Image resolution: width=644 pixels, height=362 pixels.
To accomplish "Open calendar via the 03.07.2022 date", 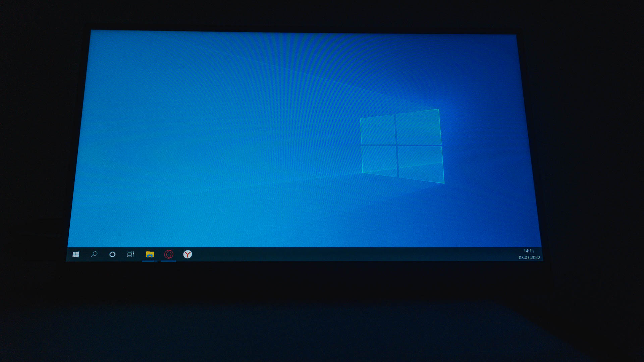I will point(529,258).
